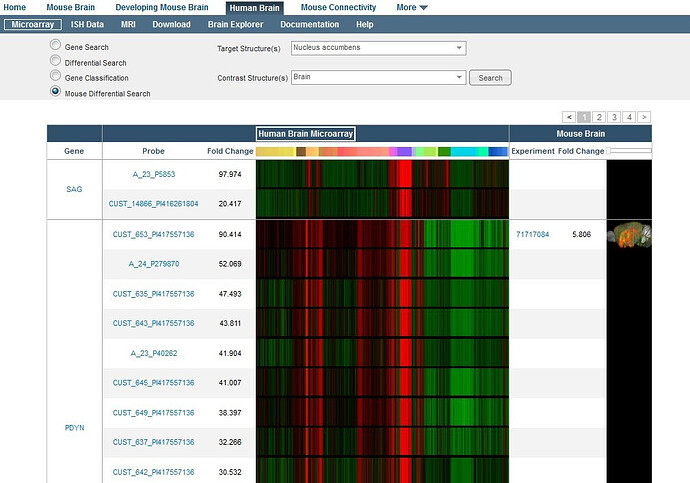Image resolution: width=690 pixels, height=483 pixels.
Task: Open probe CUST_653_PI417557136 link
Action: [154, 234]
